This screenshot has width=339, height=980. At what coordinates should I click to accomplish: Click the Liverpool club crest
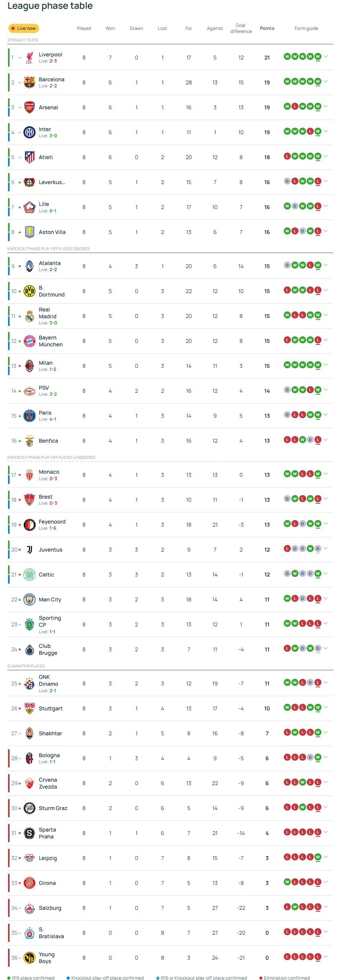pos(29,58)
